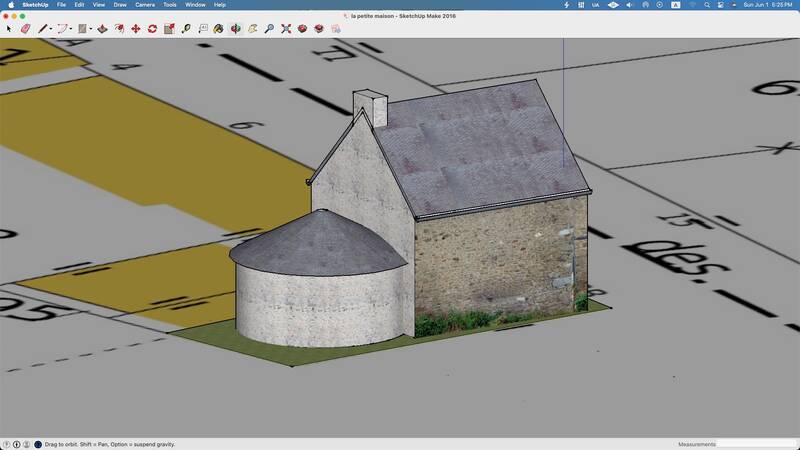Click the third status bar user icon
Screen dimensions: 800x450
[x=27, y=444]
